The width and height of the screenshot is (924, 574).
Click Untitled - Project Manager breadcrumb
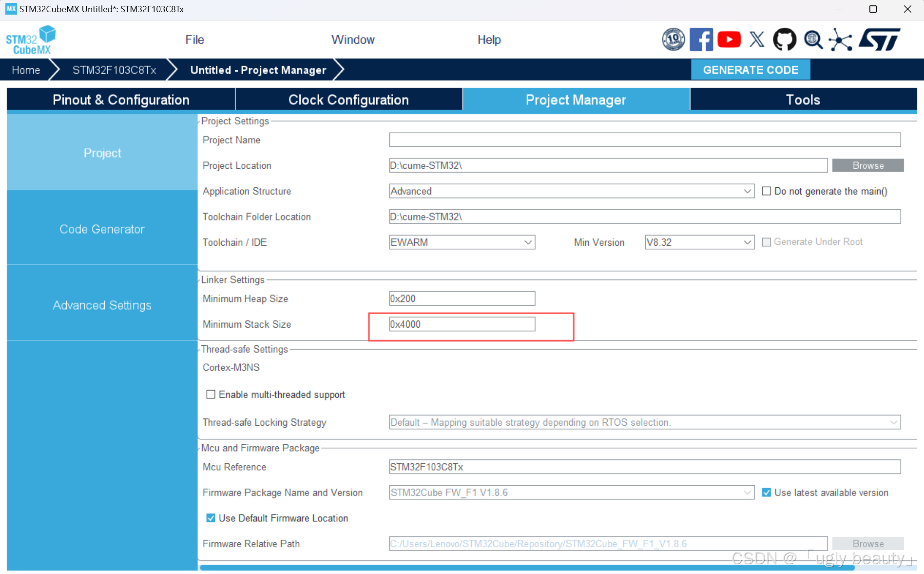[x=258, y=70]
